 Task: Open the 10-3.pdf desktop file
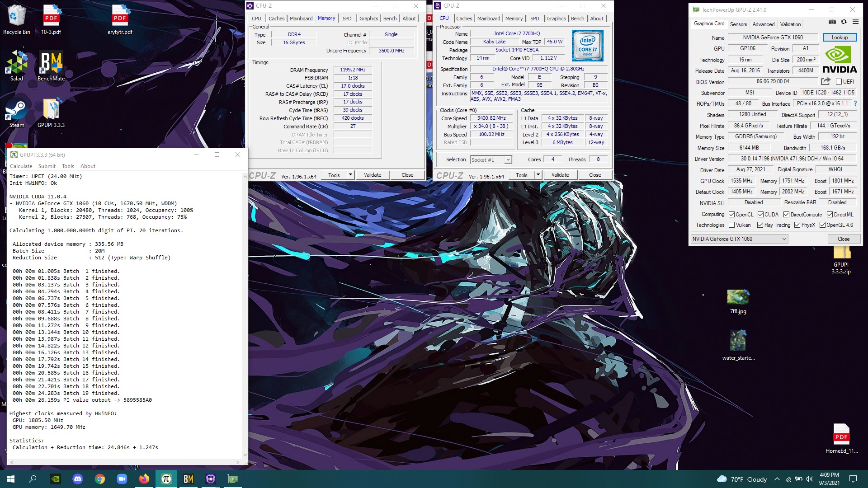[51, 19]
